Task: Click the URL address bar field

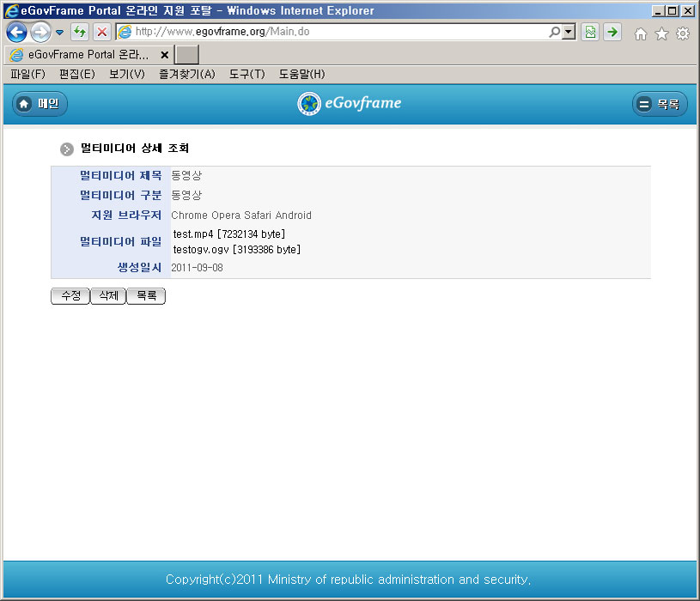Action: [x=335, y=32]
